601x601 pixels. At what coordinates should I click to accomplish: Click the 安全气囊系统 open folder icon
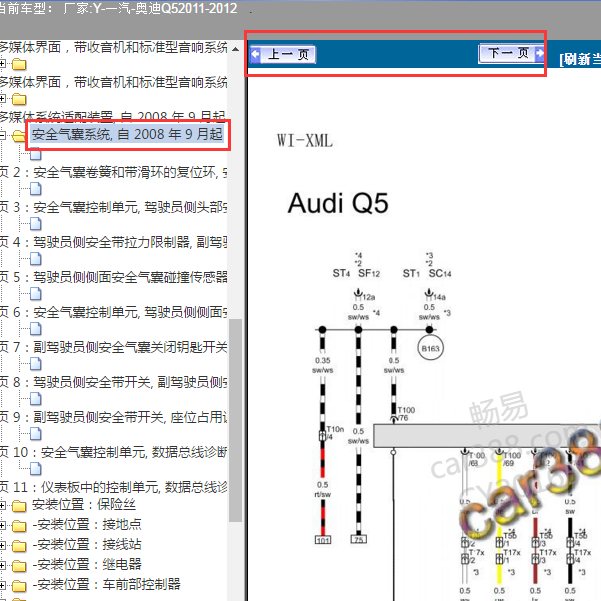coord(18,135)
